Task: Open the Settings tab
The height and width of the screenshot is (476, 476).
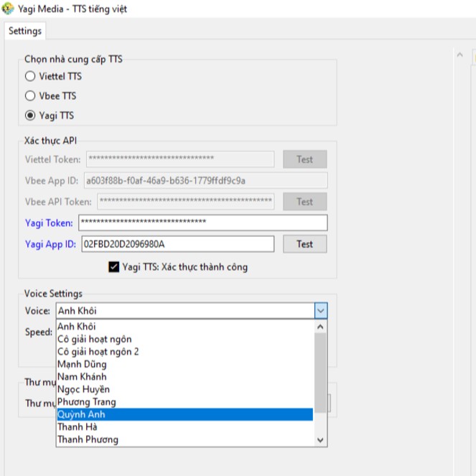Action: (25, 31)
